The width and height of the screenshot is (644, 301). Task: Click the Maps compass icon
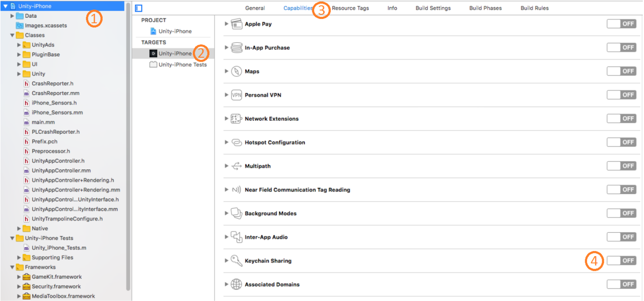pos(236,71)
